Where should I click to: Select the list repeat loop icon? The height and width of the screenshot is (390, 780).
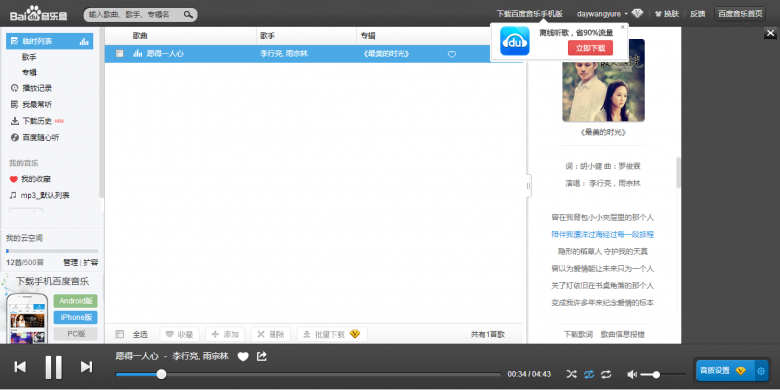click(x=606, y=374)
